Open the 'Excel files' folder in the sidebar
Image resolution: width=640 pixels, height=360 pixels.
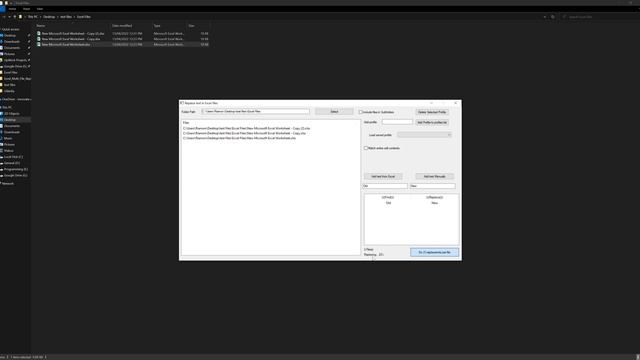point(11,72)
